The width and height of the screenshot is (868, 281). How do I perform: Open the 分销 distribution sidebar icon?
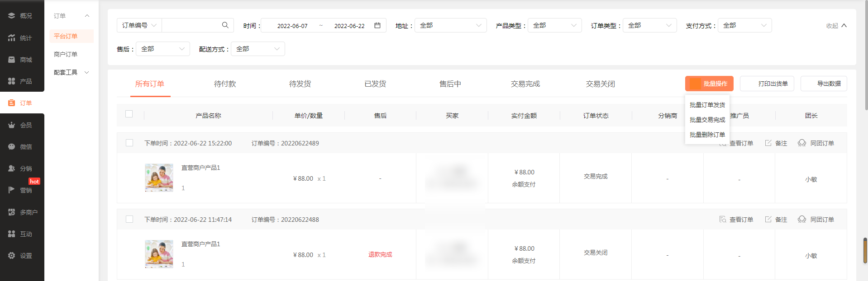(x=12, y=169)
